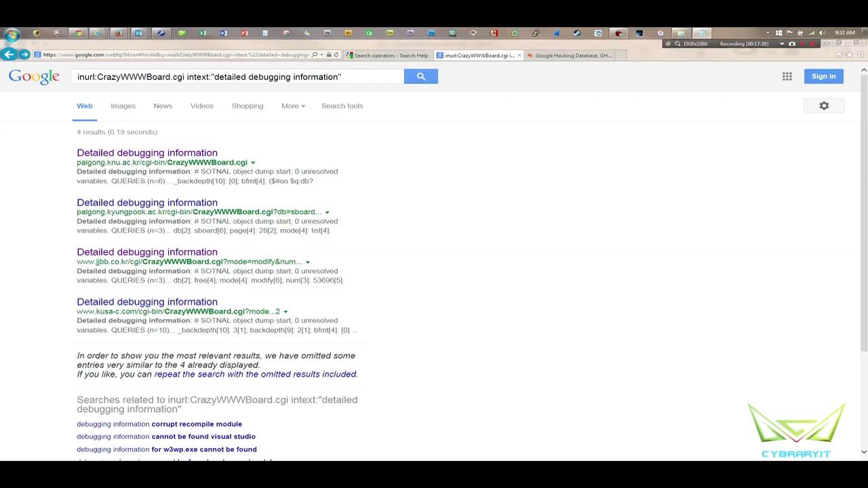The height and width of the screenshot is (488, 868).
Task: Open the arrow beside the www.kusa-c.com result URL
Action: (x=285, y=312)
